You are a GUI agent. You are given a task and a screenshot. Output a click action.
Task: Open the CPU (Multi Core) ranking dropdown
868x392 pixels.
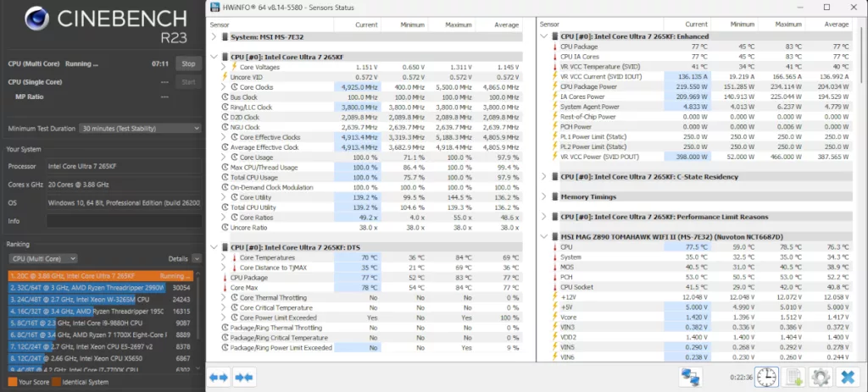pyautogui.click(x=42, y=259)
